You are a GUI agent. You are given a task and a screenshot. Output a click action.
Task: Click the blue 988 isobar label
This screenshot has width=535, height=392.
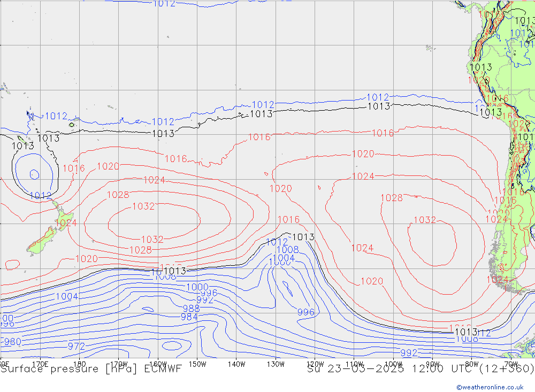(191, 309)
